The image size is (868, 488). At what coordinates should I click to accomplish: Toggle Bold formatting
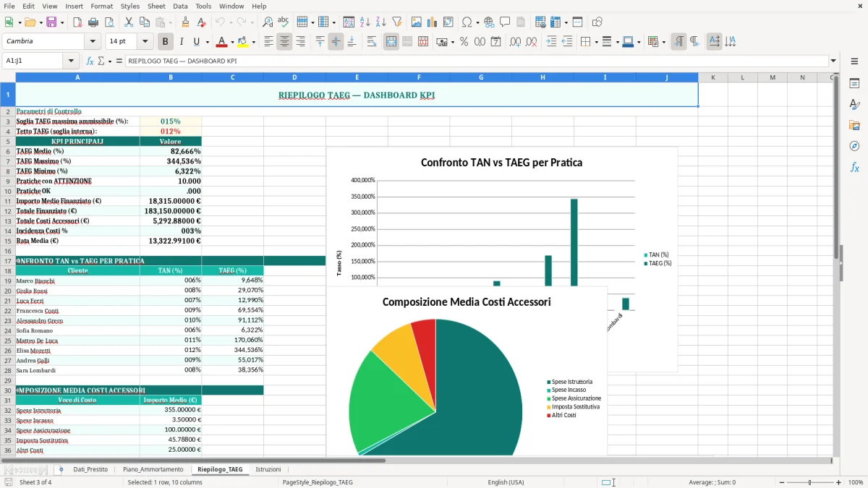coord(166,42)
